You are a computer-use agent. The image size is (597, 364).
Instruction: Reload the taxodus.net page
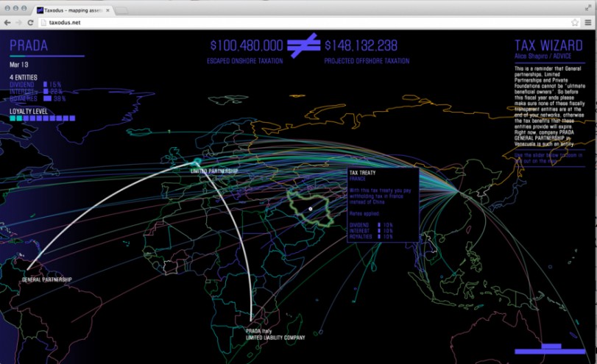click(30, 23)
